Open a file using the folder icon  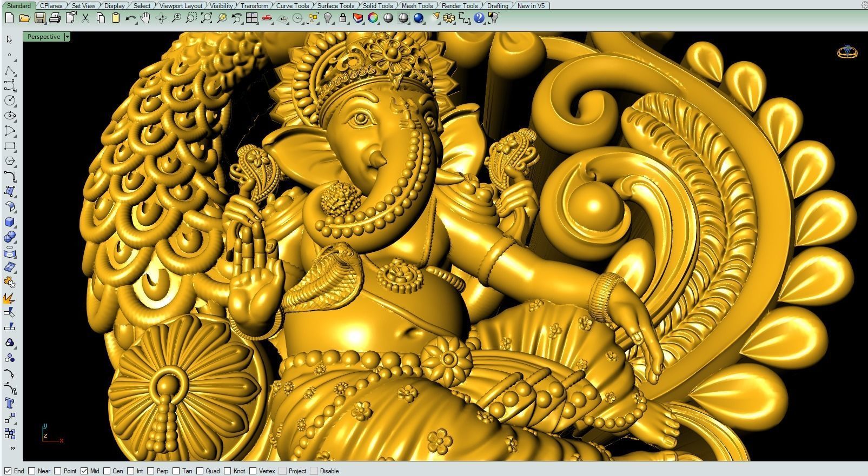24,18
